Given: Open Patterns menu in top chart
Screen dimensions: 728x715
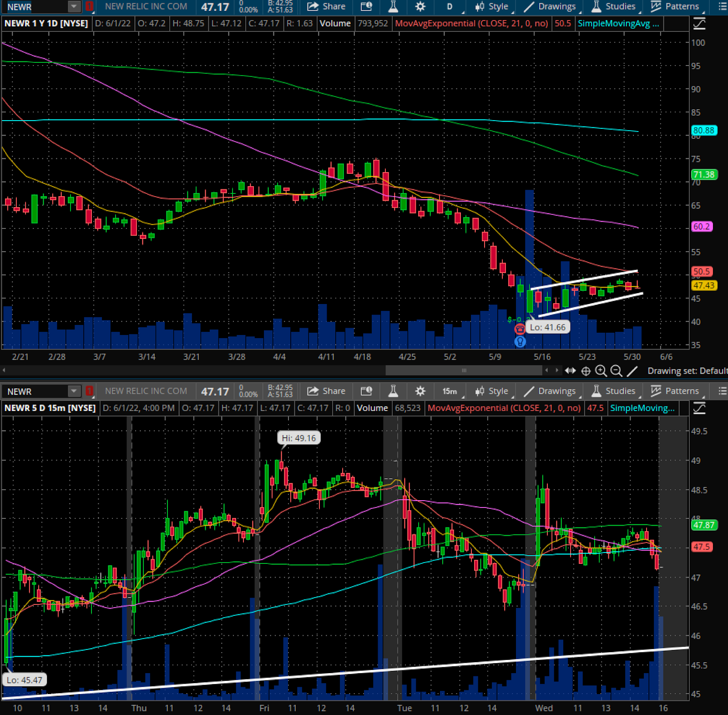Looking at the screenshot, I should [675, 6].
